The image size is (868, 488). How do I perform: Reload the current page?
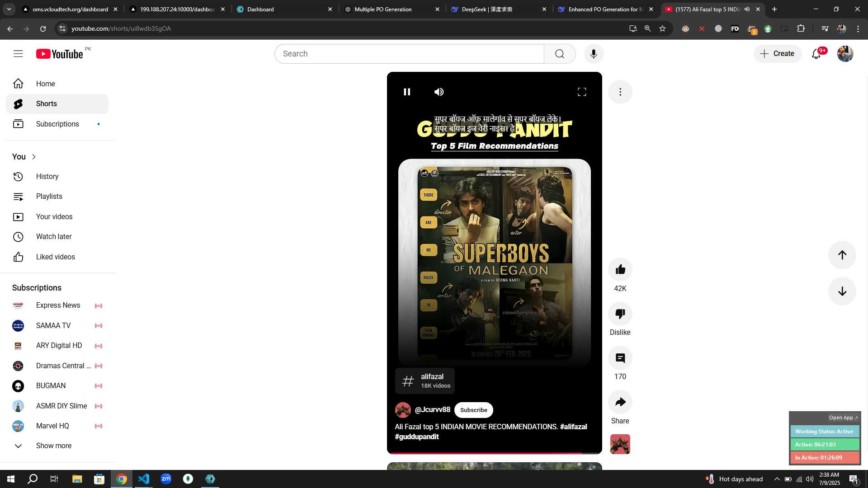coord(43,28)
